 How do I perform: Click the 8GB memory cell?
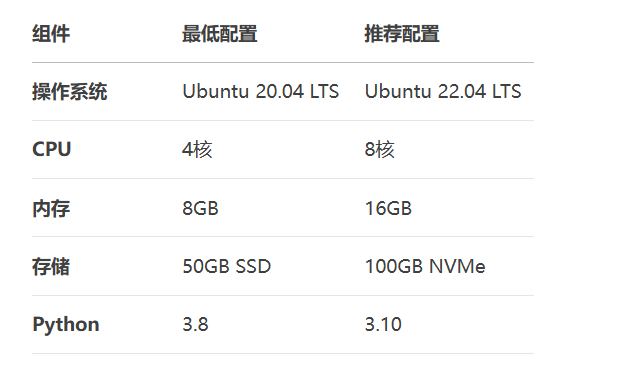pyautogui.click(x=200, y=208)
